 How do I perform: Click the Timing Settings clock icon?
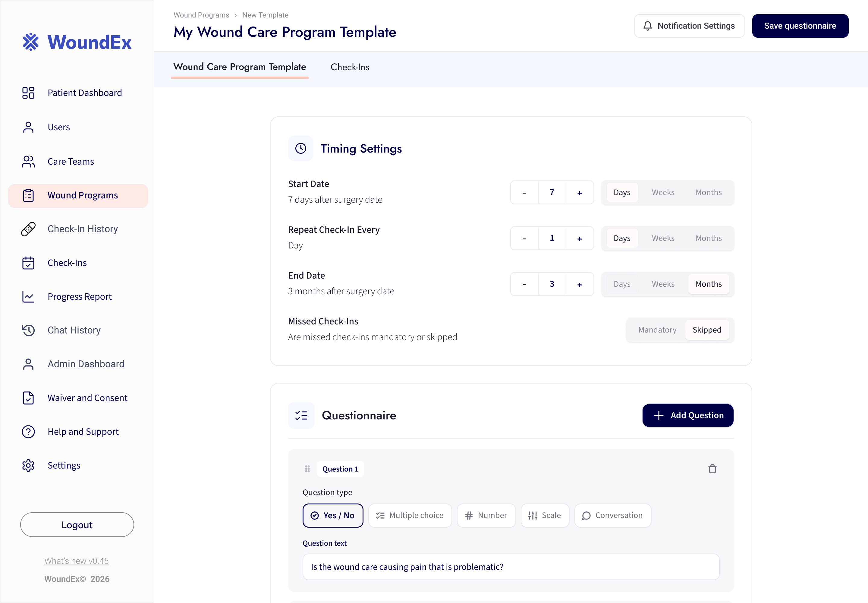pyautogui.click(x=301, y=148)
